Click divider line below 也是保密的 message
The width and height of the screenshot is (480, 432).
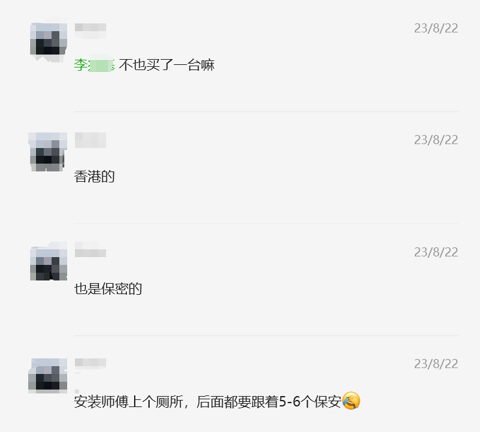pos(266,335)
